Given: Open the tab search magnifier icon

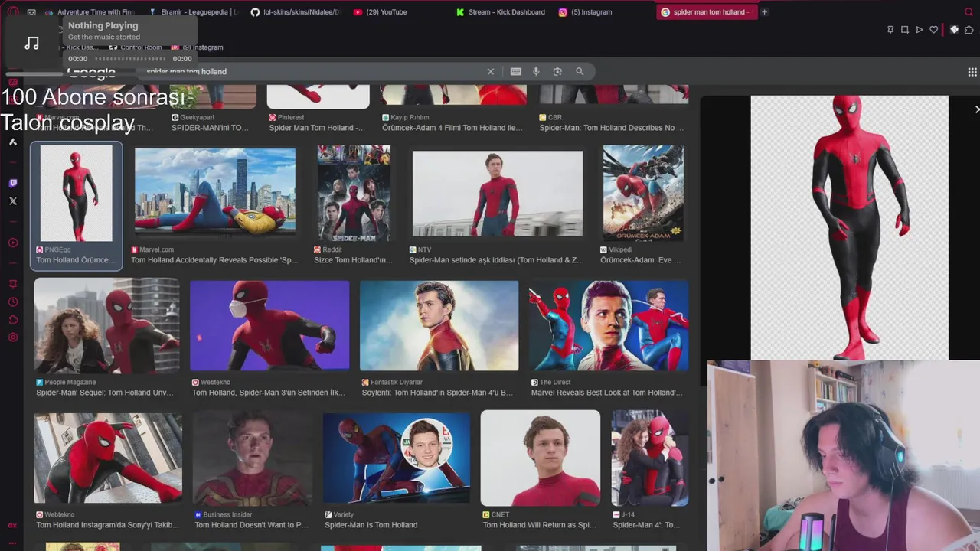Looking at the screenshot, I should tap(969, 12).
